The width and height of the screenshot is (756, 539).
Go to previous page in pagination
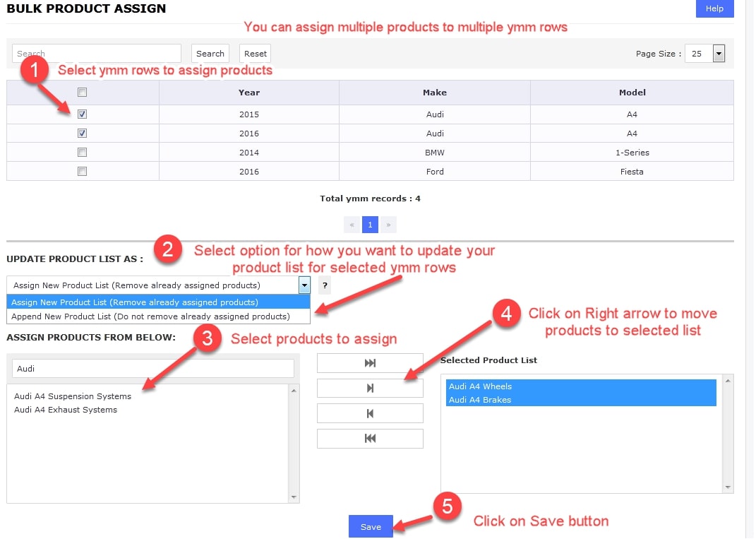352,225
